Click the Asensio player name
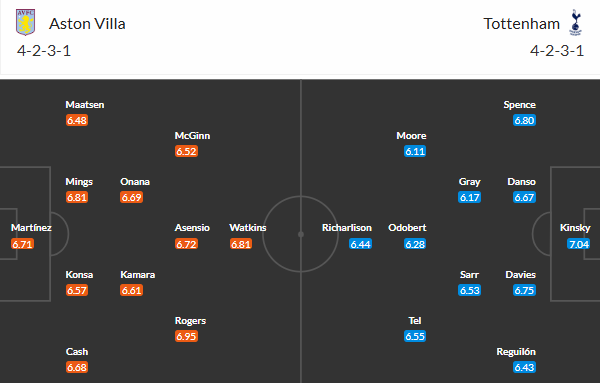Viewport: 600px width, 383px height. 192,228
